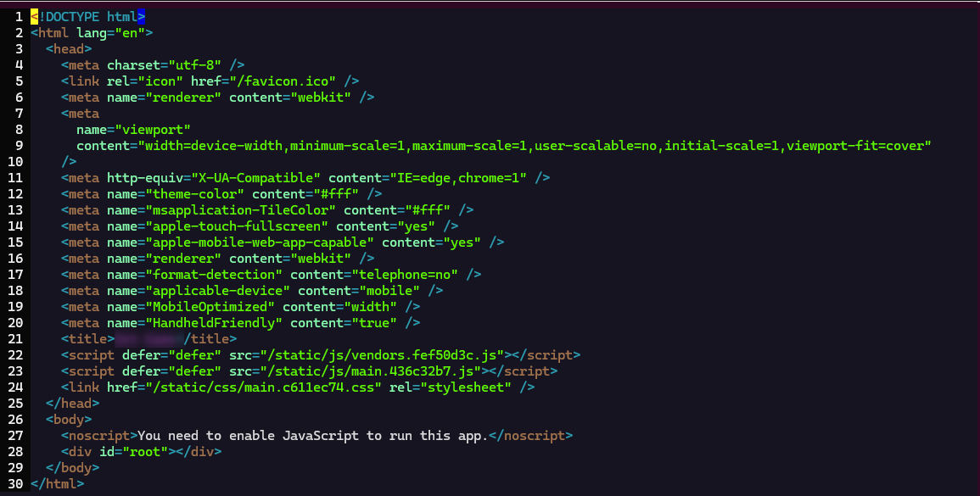Click the "meta" tag name on line 7

84,114
